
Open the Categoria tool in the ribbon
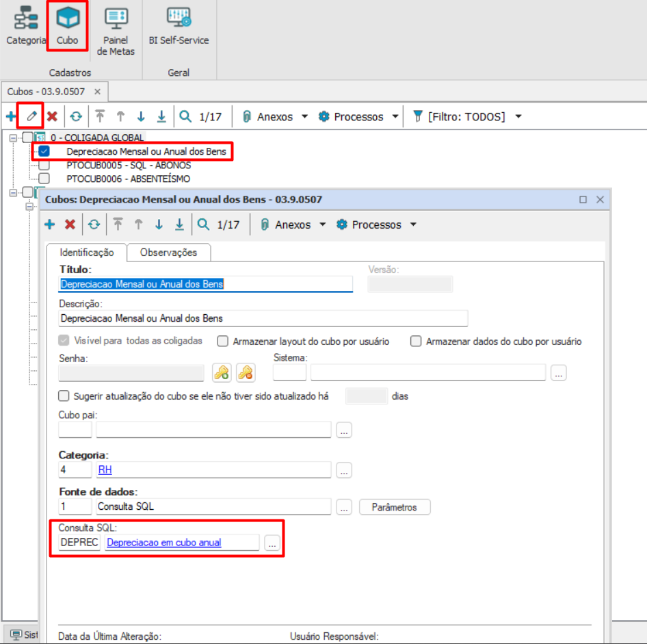[x=26, y=26]
